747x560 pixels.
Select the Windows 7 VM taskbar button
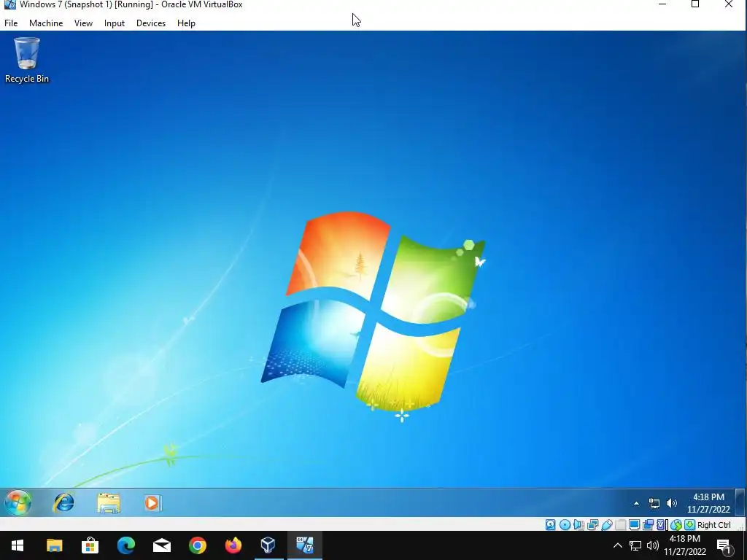pyautogui.click(x=304, y=545)
